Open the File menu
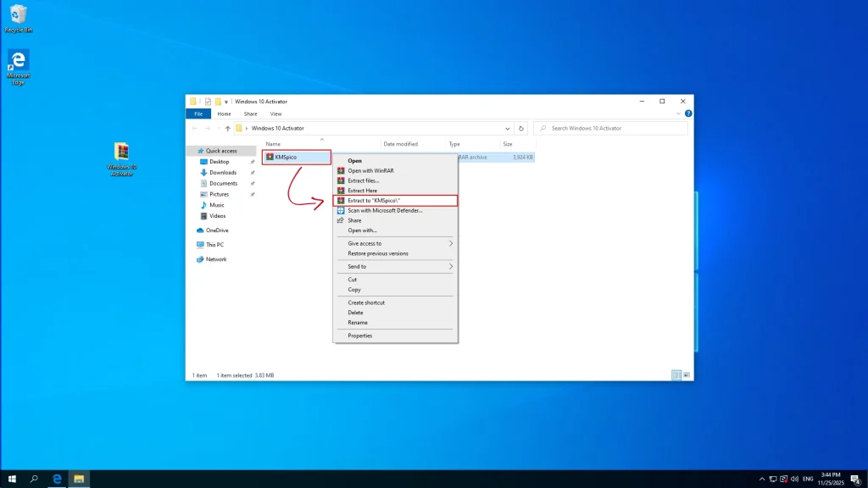This screenshot has height=488, width=868. (198, 113)
